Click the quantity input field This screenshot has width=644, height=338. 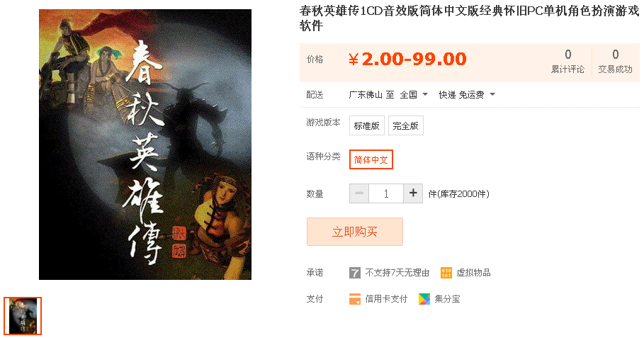(x=386, y=193)
